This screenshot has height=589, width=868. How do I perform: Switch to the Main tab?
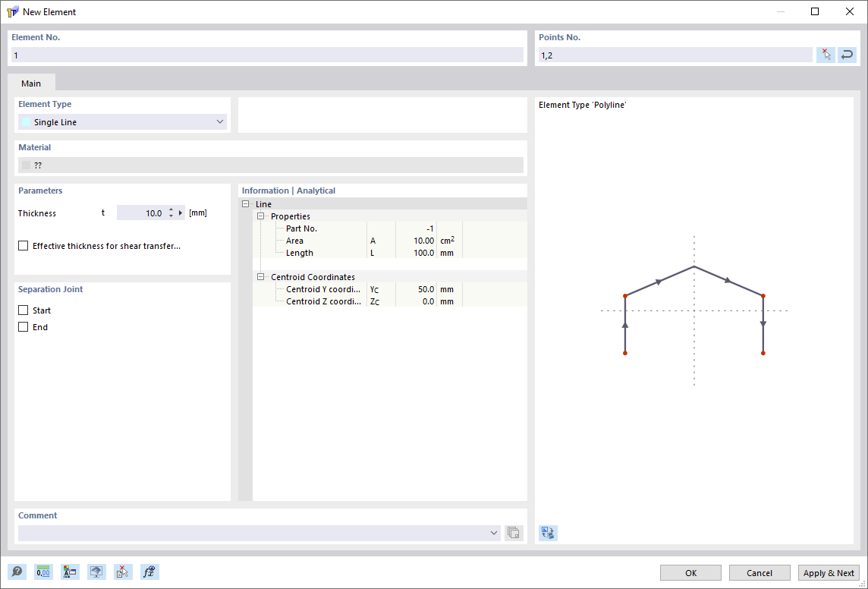[31, 83]
